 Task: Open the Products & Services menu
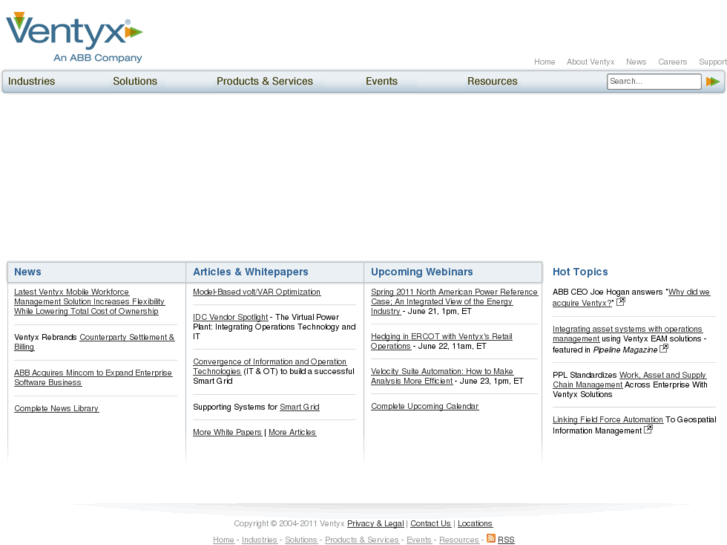point(265,81)
